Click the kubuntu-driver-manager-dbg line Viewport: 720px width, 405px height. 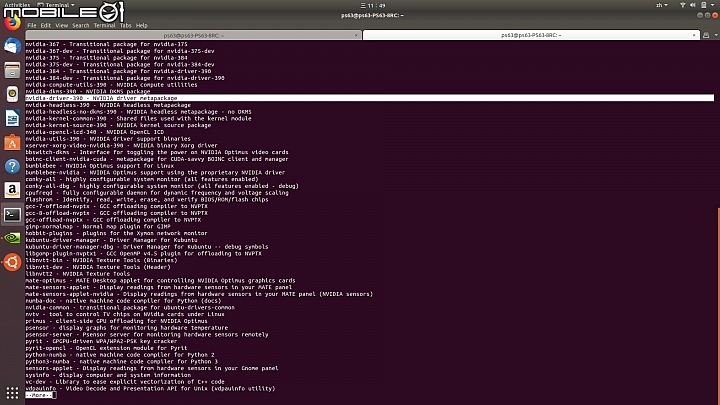click(147, 247)
